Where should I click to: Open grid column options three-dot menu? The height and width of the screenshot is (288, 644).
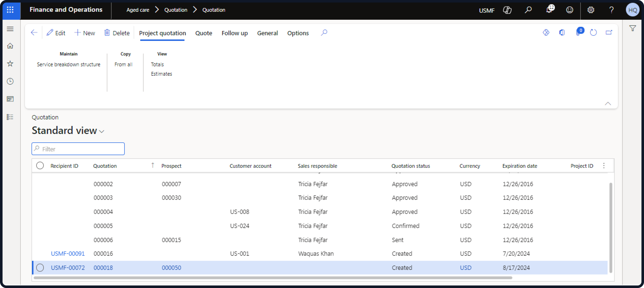604,166
